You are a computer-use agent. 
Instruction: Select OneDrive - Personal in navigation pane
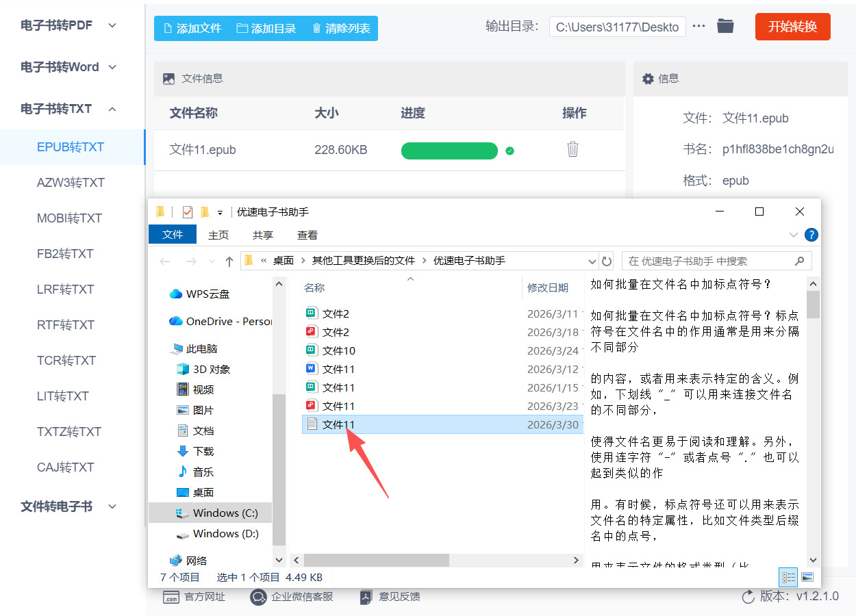221,321
